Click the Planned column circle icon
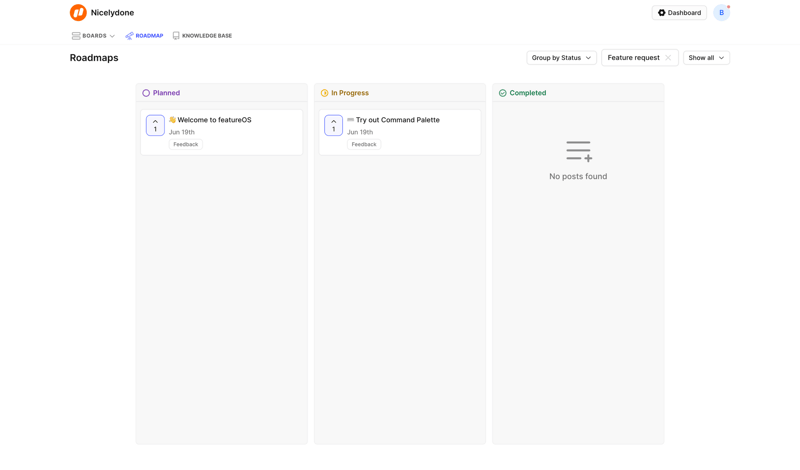800x470 pixels. pyautogui.click(x=146, y=93)
